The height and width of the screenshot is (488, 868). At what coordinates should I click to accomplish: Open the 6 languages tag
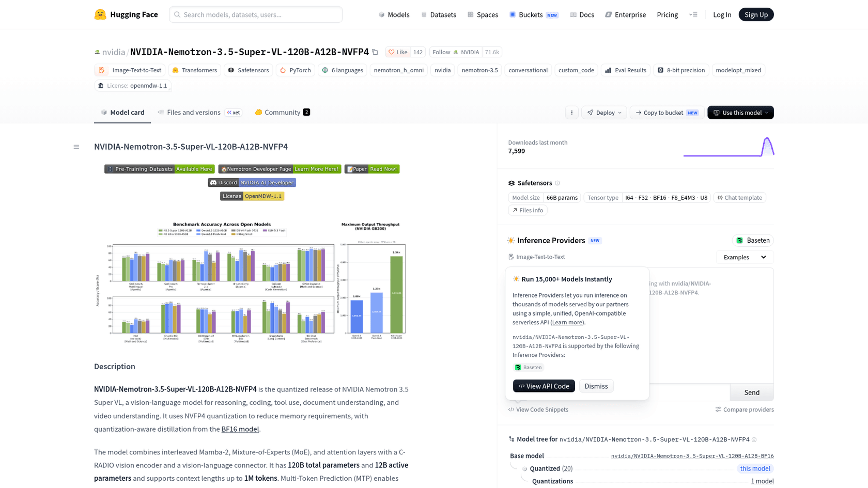point(343,70)
